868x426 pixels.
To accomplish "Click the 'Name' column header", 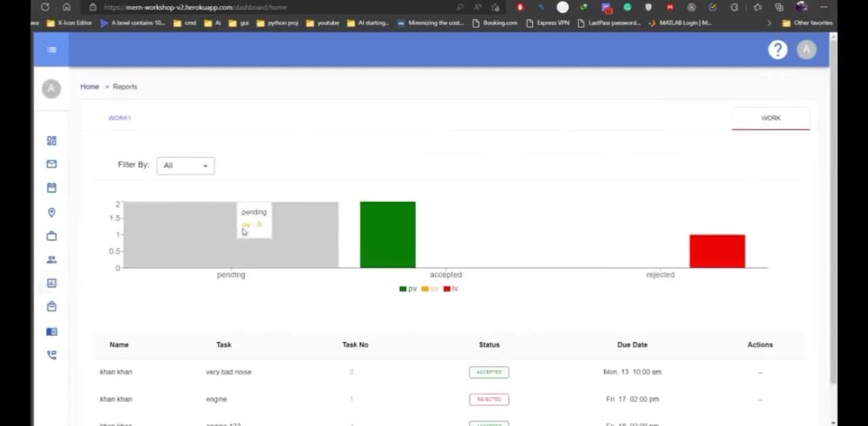I will coord(119,344).
